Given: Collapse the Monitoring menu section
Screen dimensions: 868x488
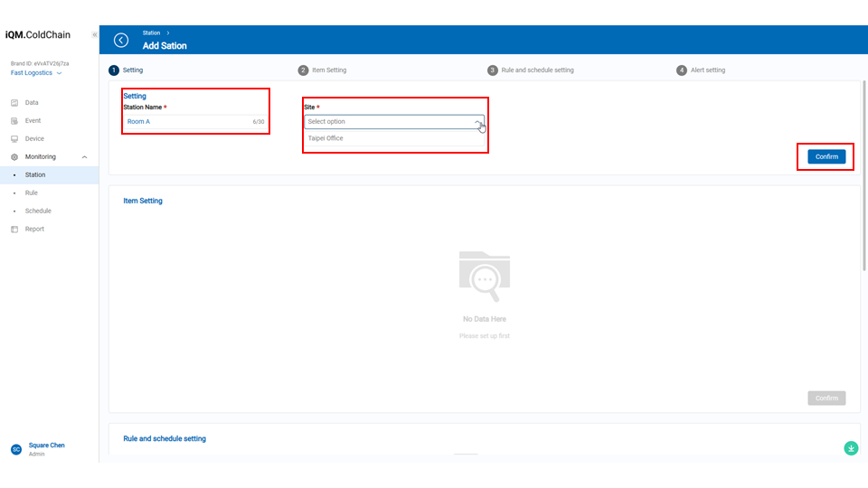Looking at the screenshot, I should (x=84, y=157).
